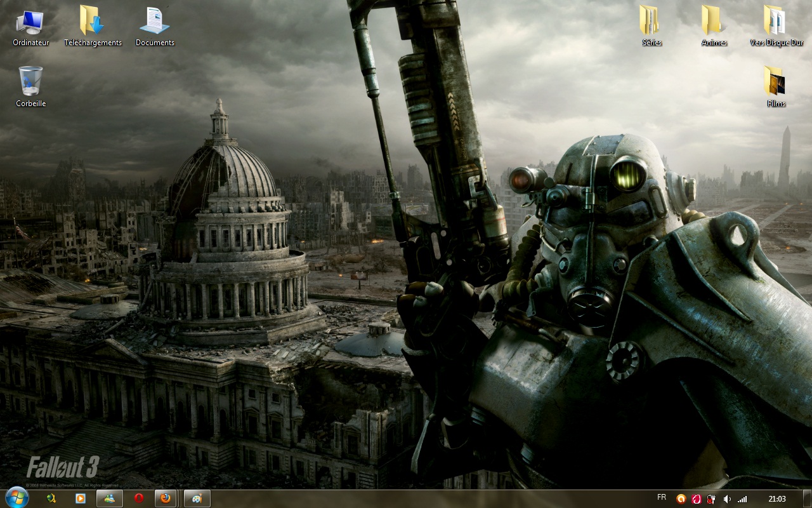
Task: Open the Films folder
Action: click(776, 87)
